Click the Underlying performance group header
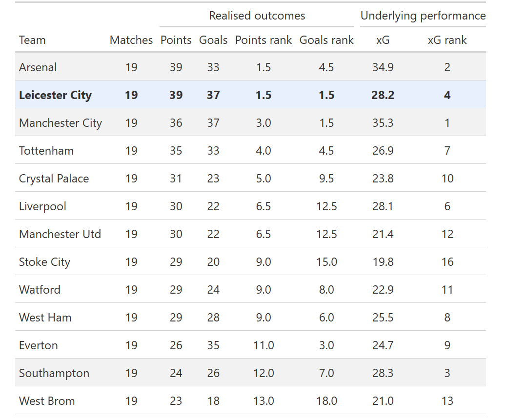Viewport: 507px width, 420px height. (x=423, y=16)
